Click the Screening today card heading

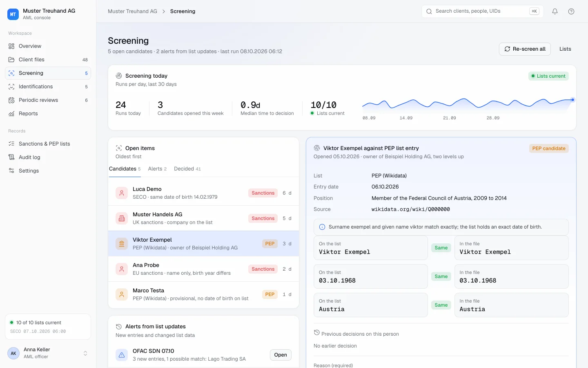(x=146, y=76)
